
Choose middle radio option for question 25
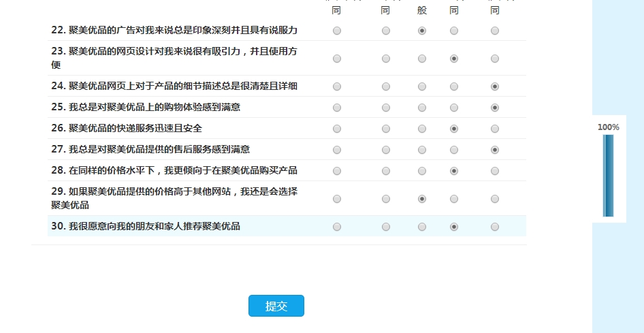(x=422, y=108)
